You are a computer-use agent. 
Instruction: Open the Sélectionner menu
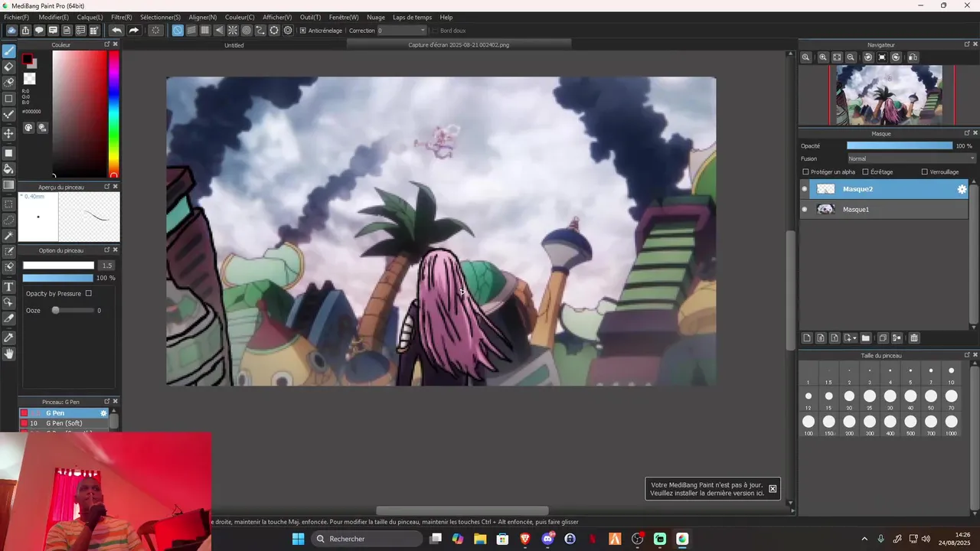[160, 17]
